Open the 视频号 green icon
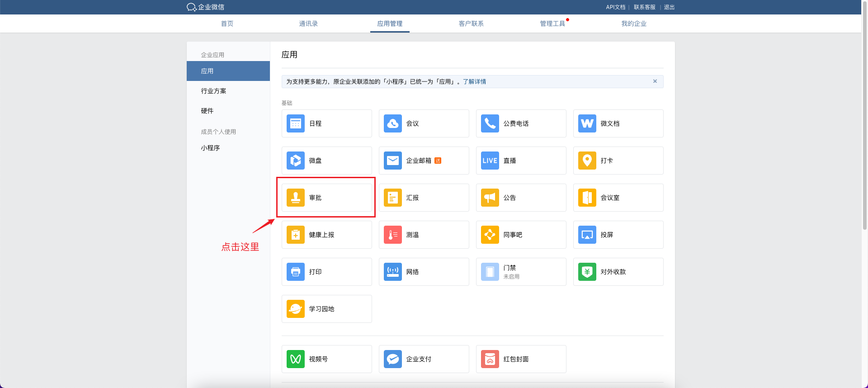 [296, 359]
